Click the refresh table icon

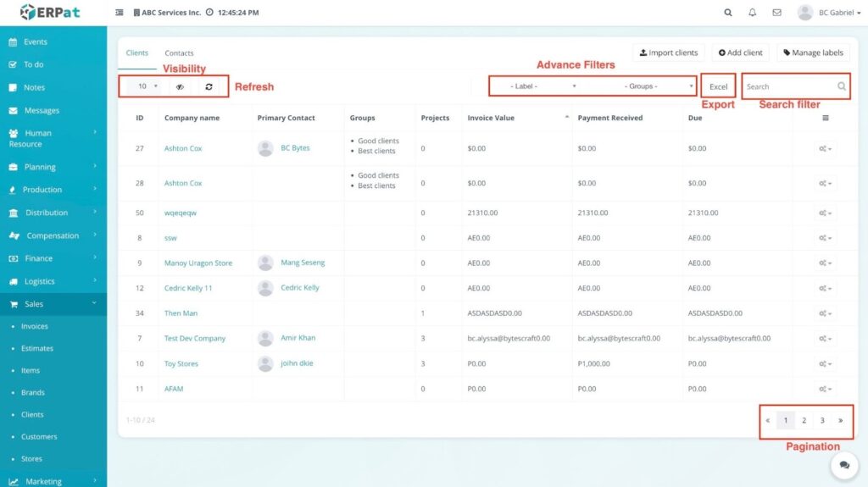coord(209,86)
